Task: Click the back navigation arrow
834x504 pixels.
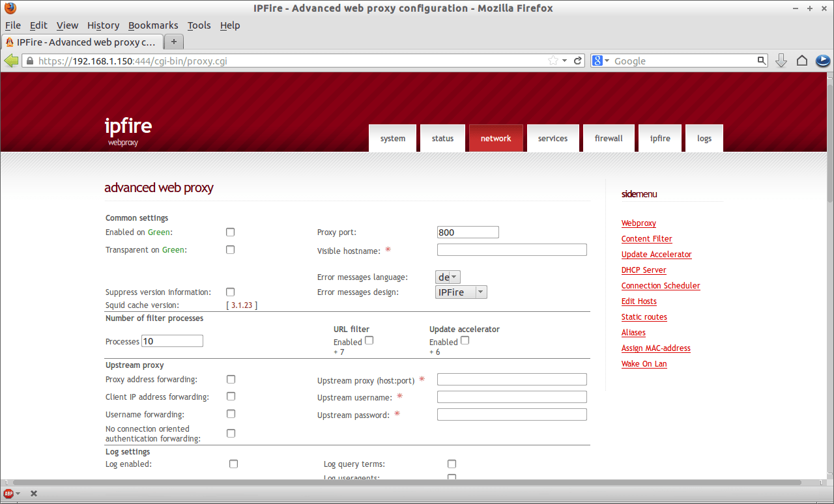Action: click(x=12, y=60)
